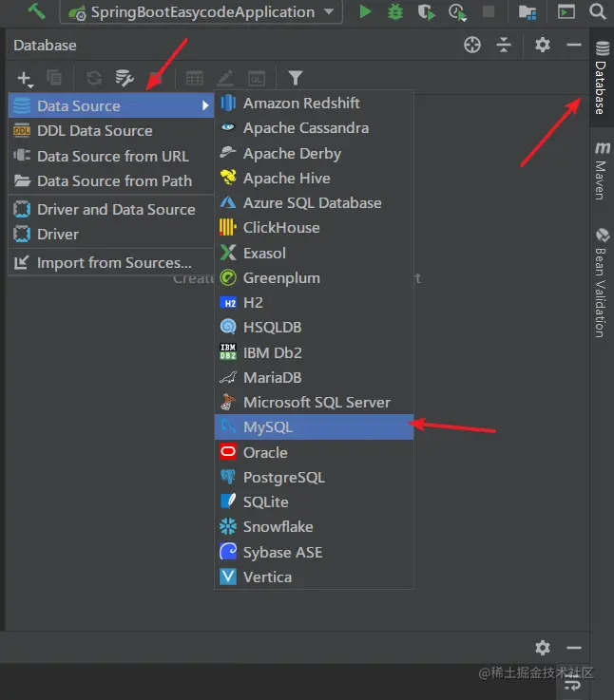Screen dimensions: 614x700
Task: Select MariaDB data source
Action: coord(315,378)
